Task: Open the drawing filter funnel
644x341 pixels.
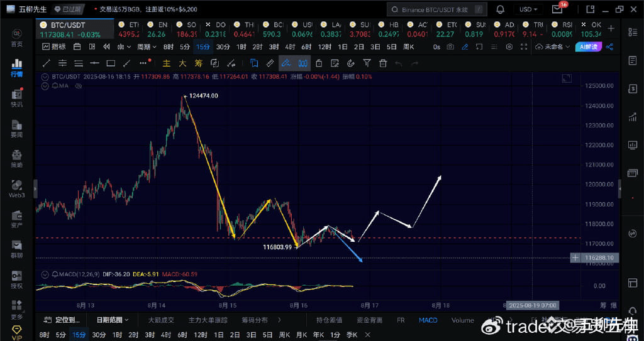Action: [367, 63]
